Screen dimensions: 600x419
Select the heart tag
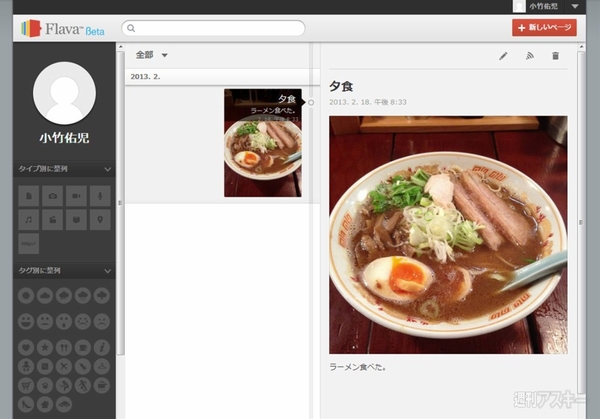pos(26,347)
